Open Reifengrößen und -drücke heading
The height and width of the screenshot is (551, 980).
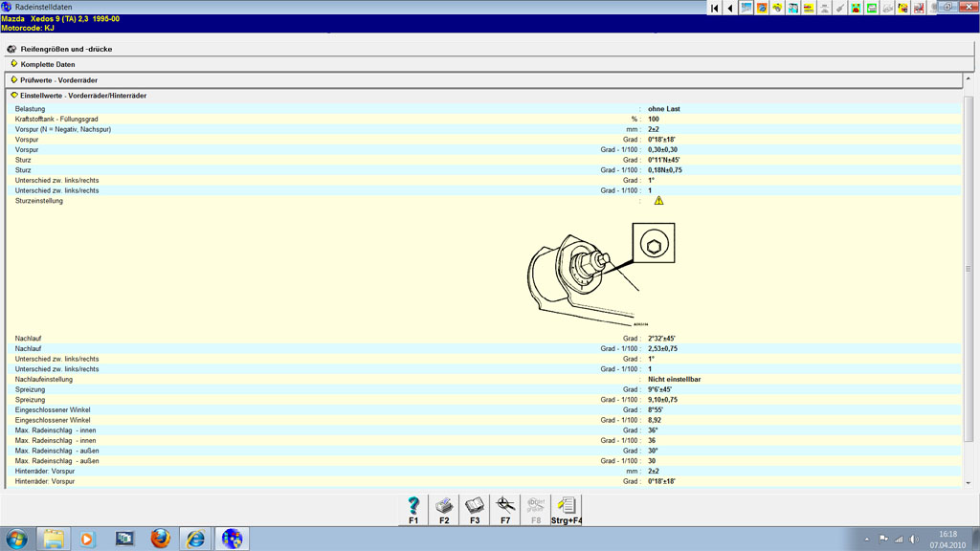67,49
